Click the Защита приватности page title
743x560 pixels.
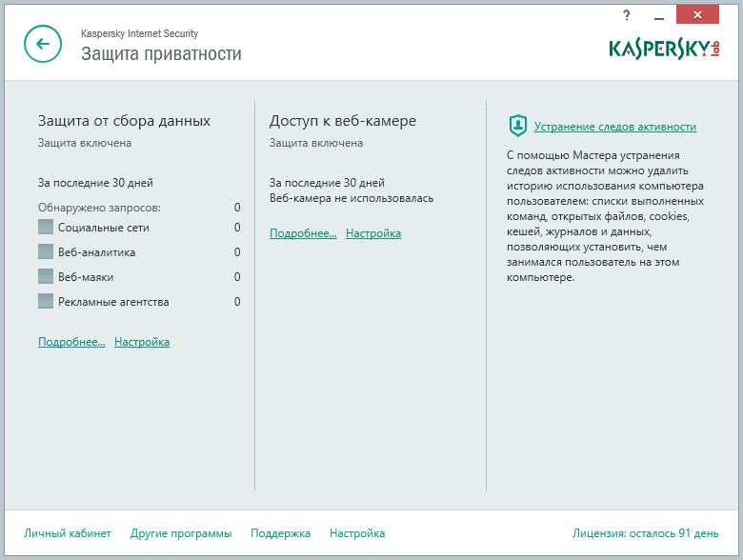click(161, 54)
